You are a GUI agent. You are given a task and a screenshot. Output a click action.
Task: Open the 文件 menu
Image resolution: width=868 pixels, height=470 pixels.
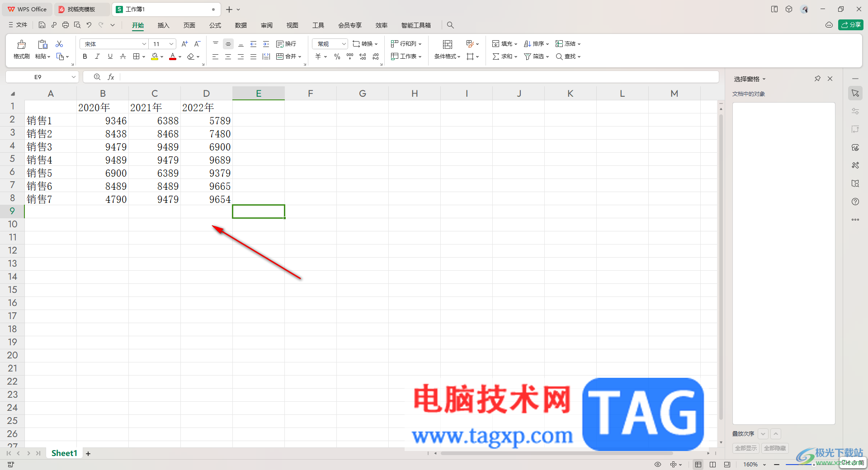coord(18,25)
